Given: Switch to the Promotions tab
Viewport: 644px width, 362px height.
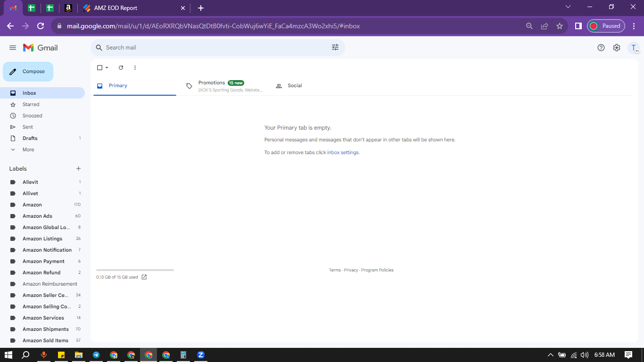Looking at the screenshot, I should (224, 86).
